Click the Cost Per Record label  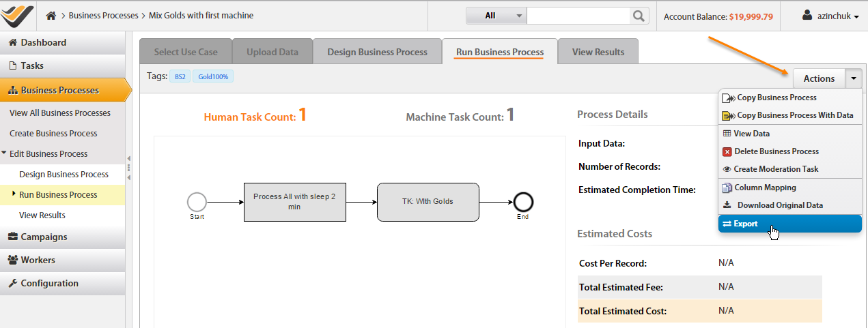[613, 263]
